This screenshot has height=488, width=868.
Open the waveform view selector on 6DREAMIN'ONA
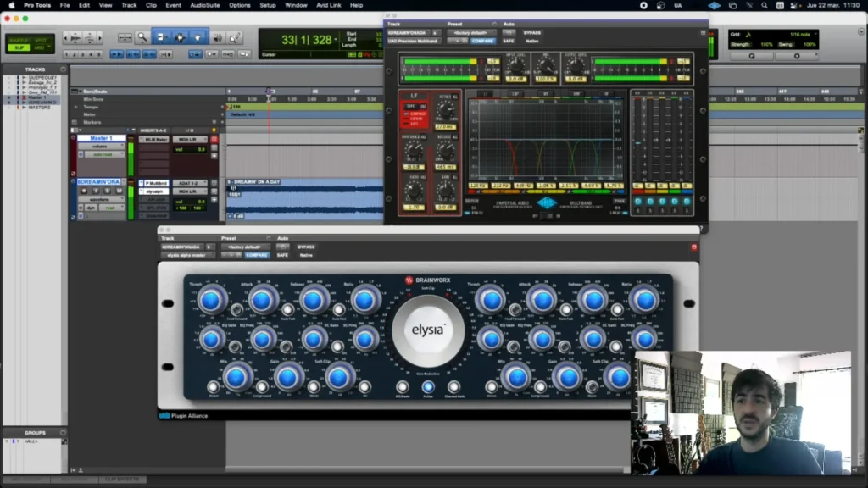point(100,199)
